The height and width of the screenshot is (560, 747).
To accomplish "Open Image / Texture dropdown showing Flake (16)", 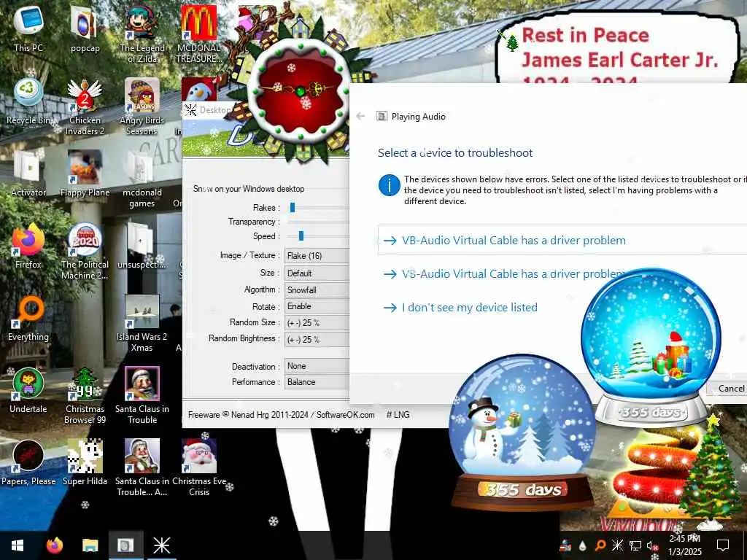I will pyautogui.click(x=317, y=256).
